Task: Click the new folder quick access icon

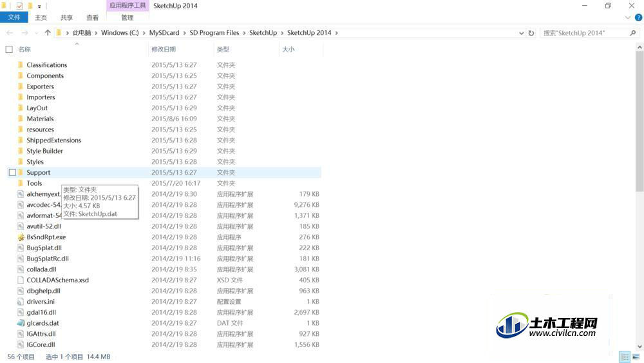Action: point(30,6)
